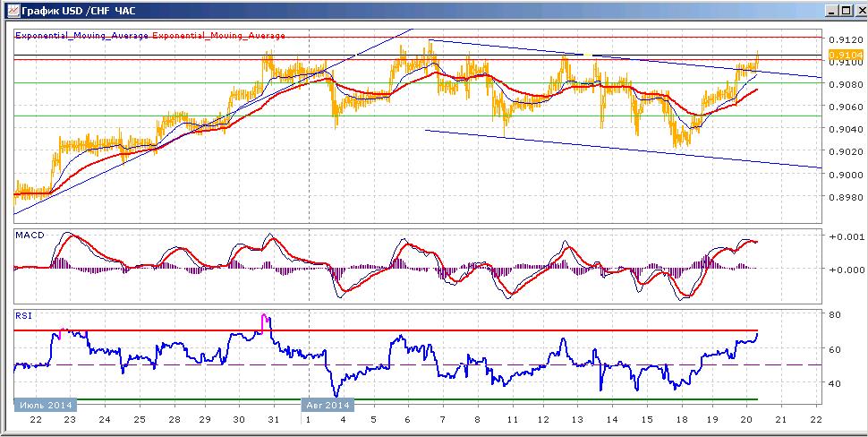868x437 pixels.
Task: Click date axis label 7
Action: (442, 420)
